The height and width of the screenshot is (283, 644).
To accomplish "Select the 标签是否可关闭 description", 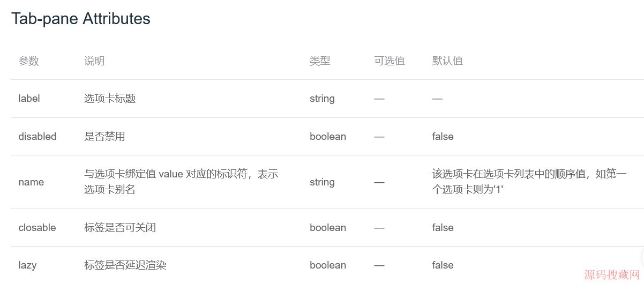I will tap(120, 228).
